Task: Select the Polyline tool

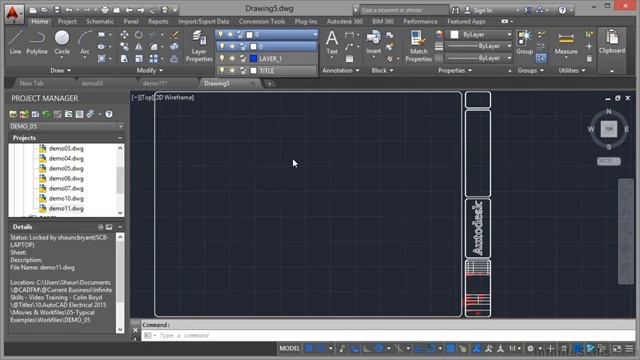Action: [x=37, y=42]
